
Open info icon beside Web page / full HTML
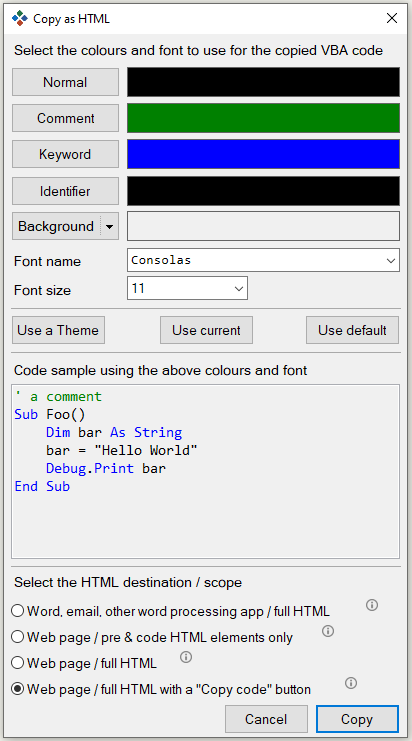point(186,657)
